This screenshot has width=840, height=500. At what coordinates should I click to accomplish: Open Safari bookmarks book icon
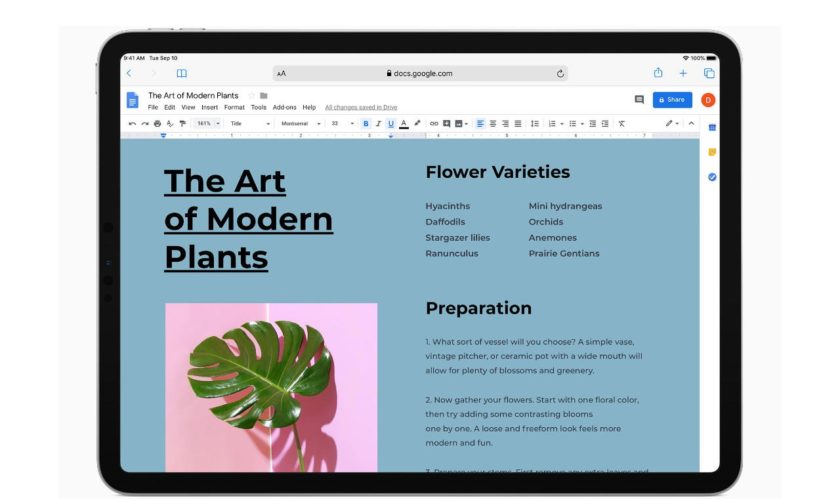[x=181, y=73]
